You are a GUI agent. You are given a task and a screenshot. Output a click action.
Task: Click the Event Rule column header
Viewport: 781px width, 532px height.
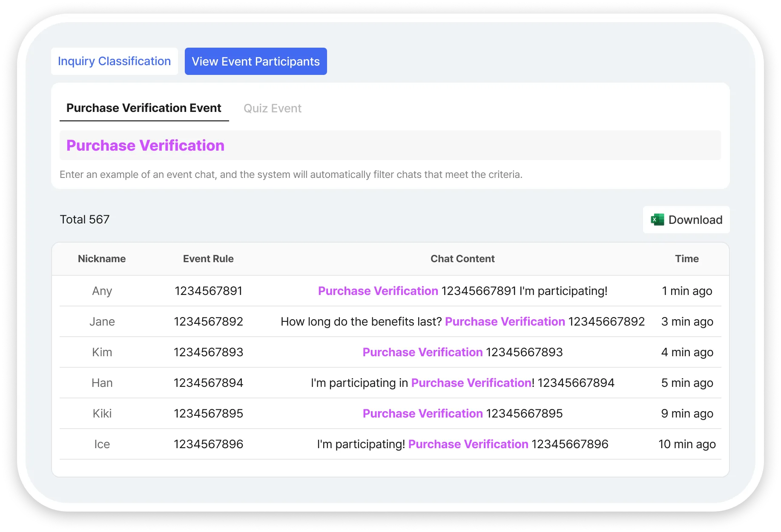(208, 259)
